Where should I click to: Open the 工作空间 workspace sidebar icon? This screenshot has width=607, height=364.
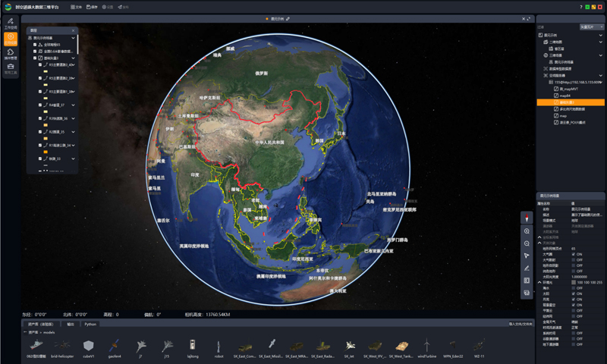pos(10,20)
